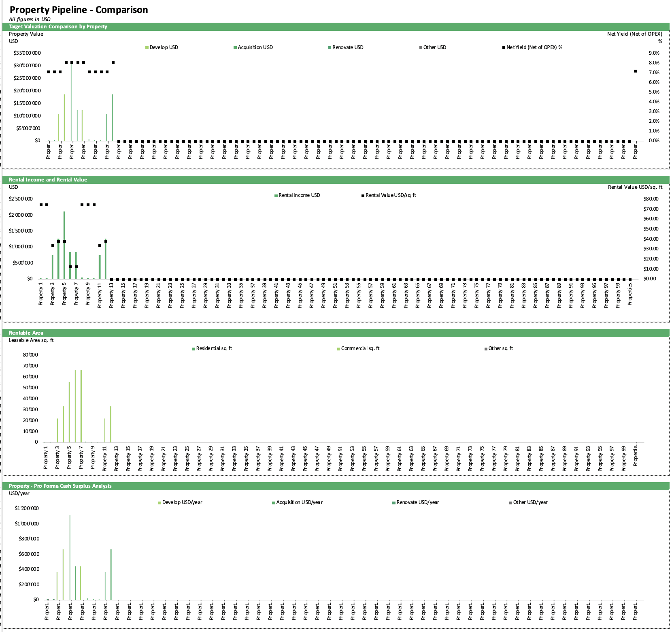Select the tallest bar in the valuation chart
Screen dimensions: 672x632
(71, 102)
